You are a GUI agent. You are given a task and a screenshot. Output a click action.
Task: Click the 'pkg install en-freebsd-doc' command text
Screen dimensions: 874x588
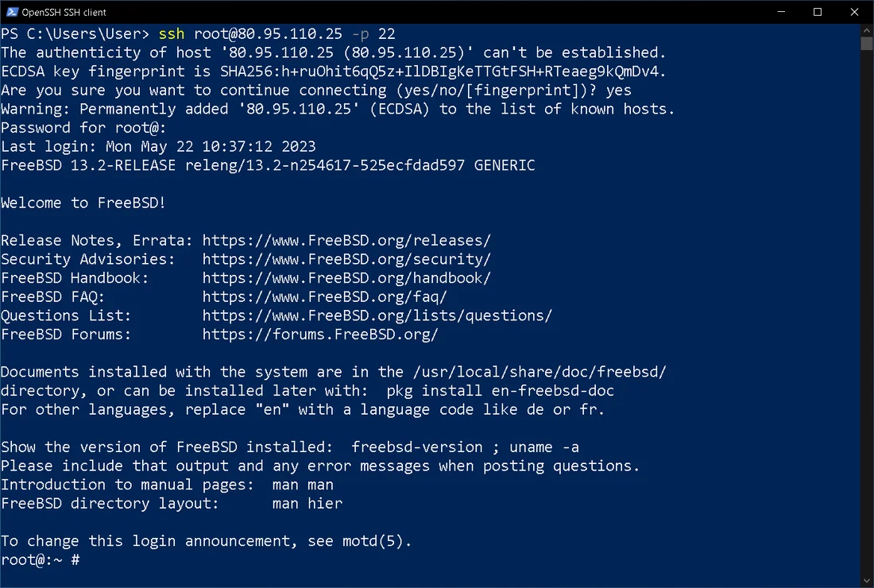click(x=500, y=391)
